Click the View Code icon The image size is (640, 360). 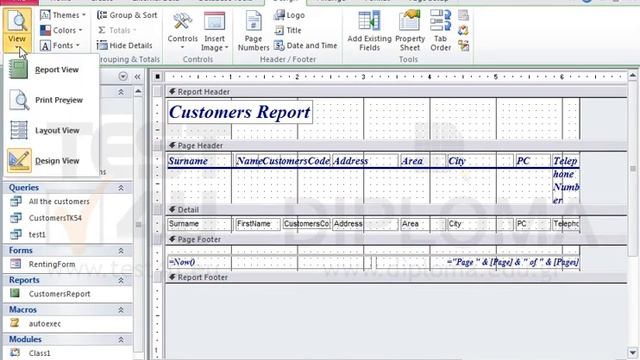[463, 30]
